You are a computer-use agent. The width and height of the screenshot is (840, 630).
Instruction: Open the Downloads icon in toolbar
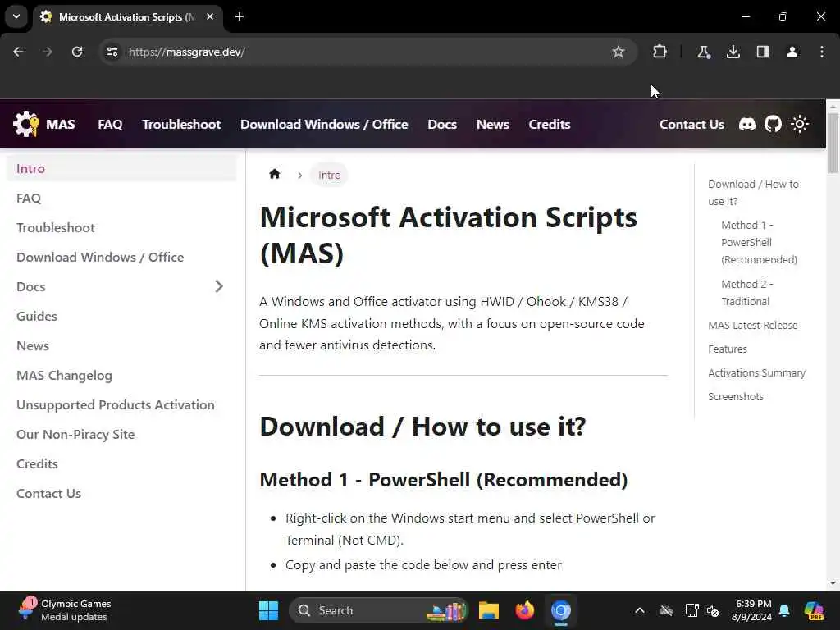[733, 52]
